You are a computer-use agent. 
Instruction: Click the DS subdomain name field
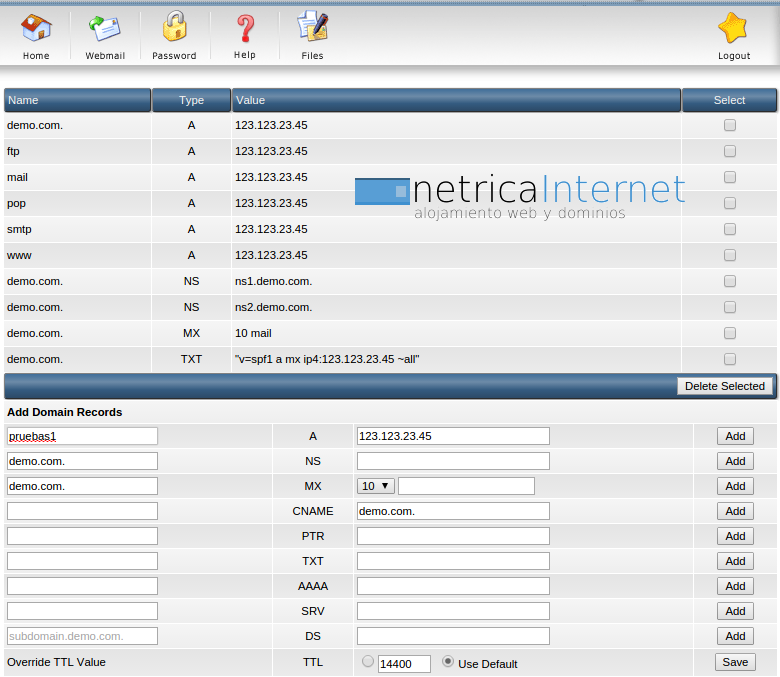(x=82, y=636)
